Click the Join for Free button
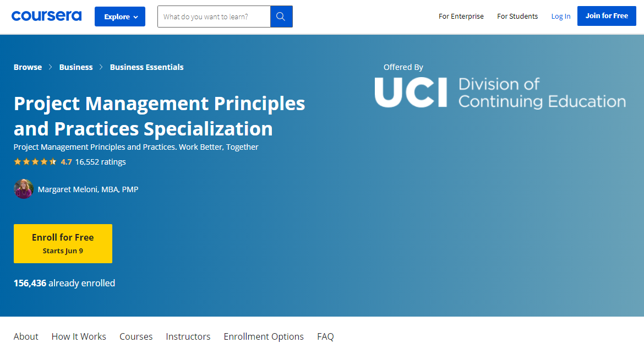This screenshot has width=644, height=348. (x=607, y=16)
